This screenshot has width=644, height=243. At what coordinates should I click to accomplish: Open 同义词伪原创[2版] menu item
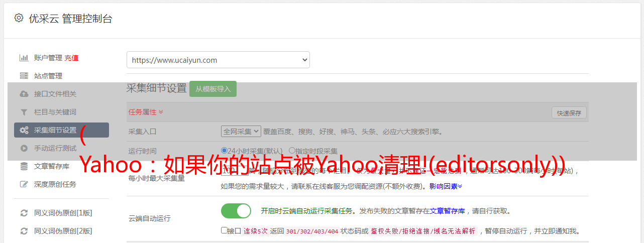tap(63, 231)
